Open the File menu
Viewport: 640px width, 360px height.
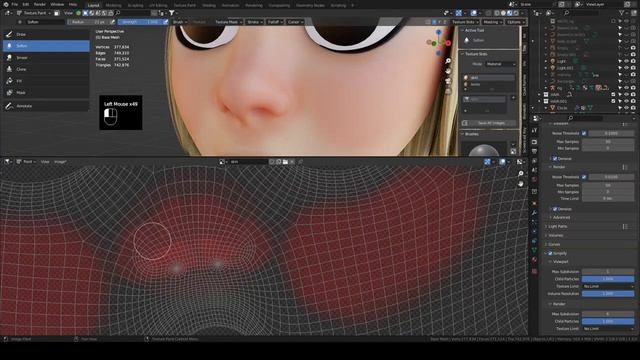(15, 4)
